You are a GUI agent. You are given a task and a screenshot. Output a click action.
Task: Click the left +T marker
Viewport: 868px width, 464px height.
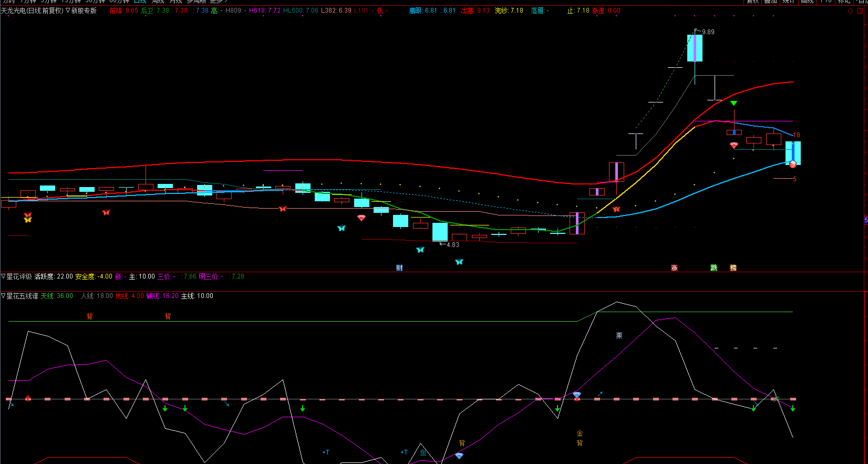click(x=326, y=452)
